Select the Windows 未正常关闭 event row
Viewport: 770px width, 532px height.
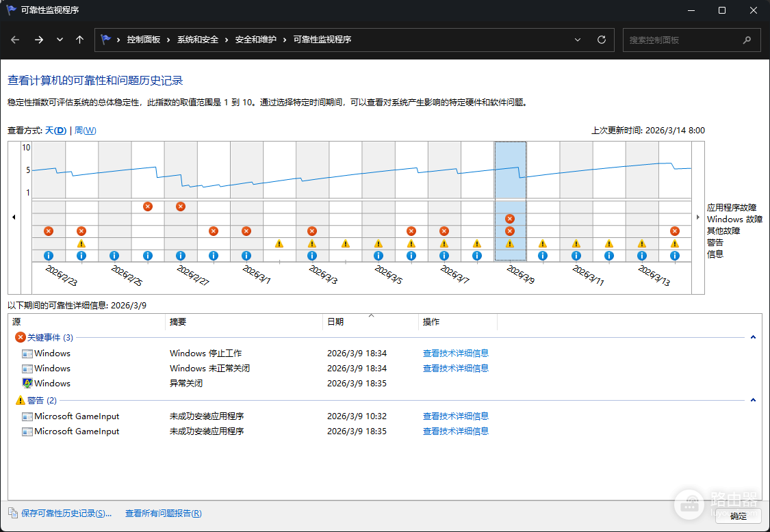pos(385,369)
